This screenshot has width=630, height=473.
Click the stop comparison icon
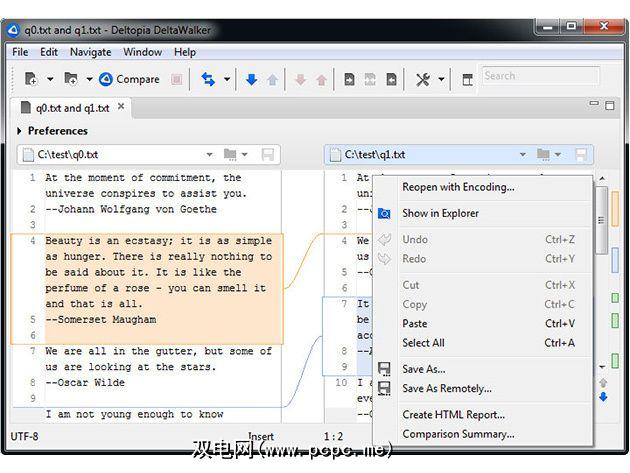176,80
